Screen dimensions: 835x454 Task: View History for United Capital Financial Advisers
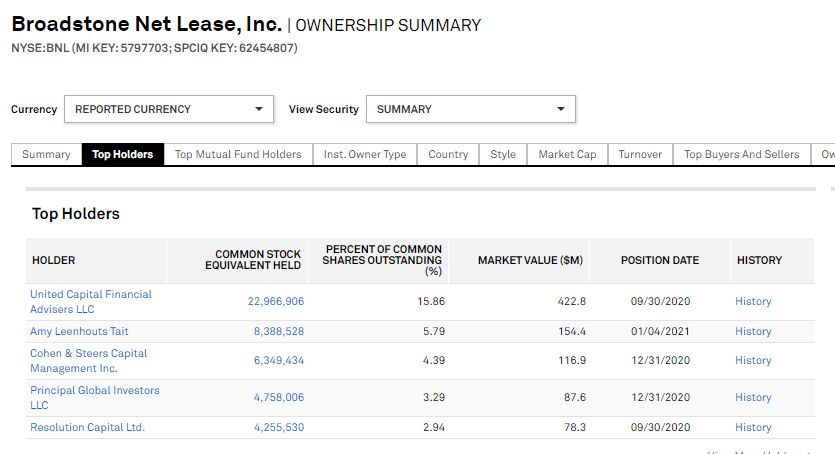[x=753, y=301]
